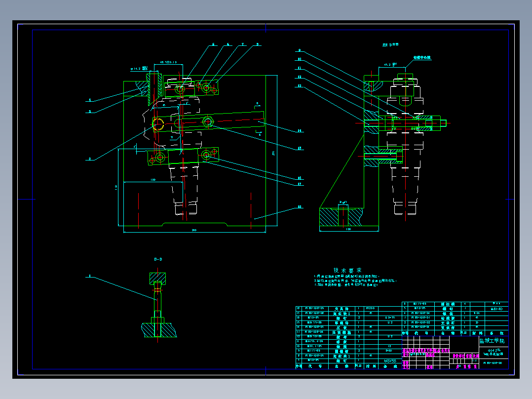Click the M8X55 cell in parts table
The height and width of the screenshot is (399, 532).
[x=390, y=361]
